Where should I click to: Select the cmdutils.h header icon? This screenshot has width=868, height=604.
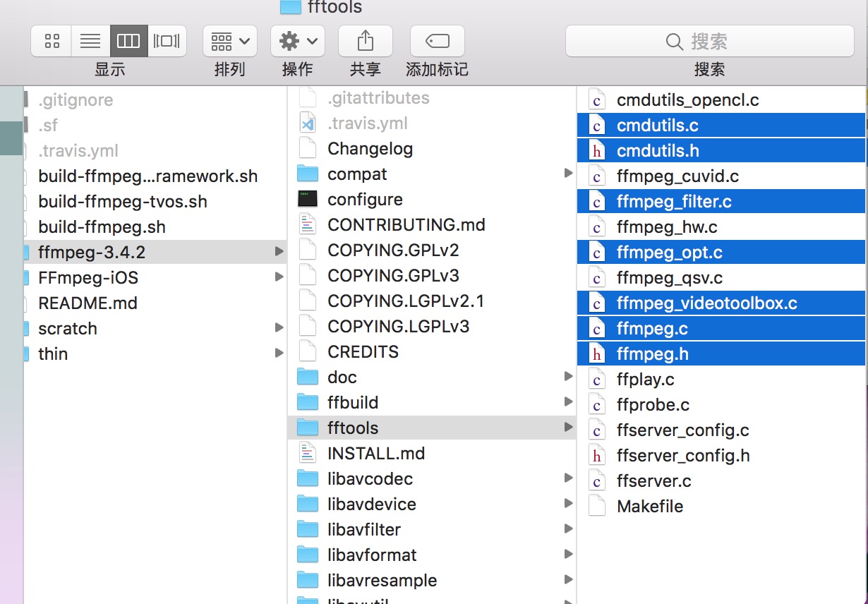coord(597,151)
